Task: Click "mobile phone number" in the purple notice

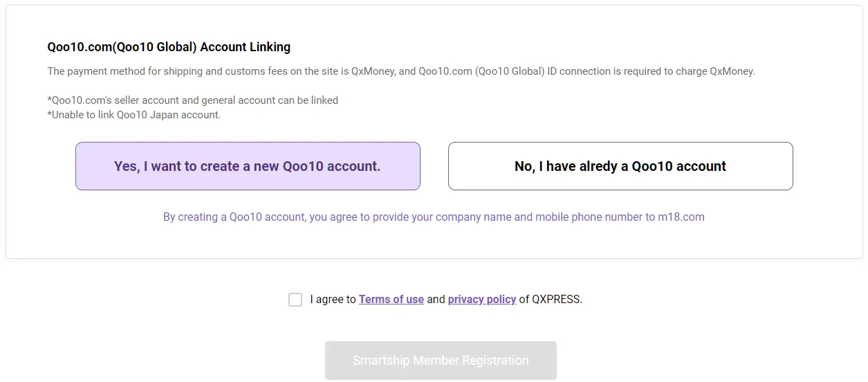Action: point(589,217)
